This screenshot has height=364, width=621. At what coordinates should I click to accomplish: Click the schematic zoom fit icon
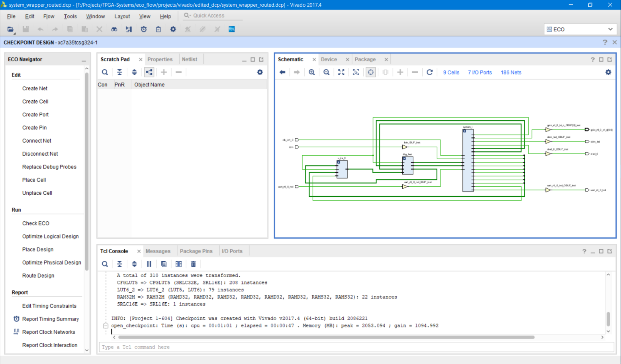341,72
